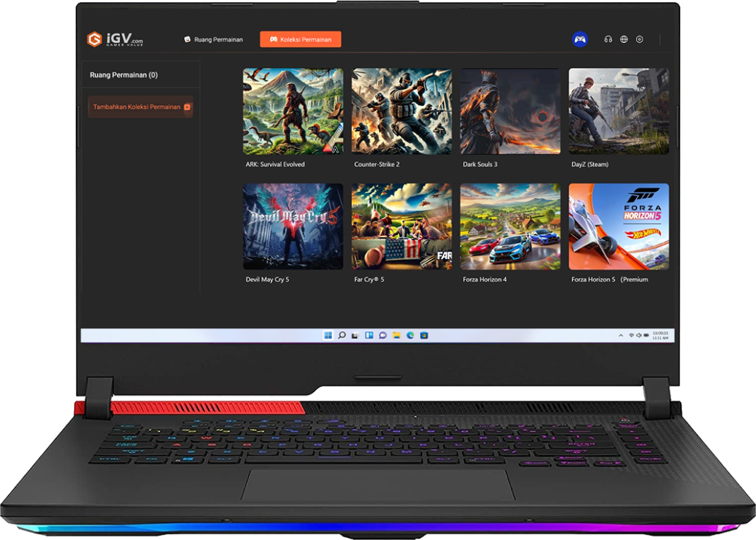
Task: Open the globe language icon
Action: tap(624, 40)
